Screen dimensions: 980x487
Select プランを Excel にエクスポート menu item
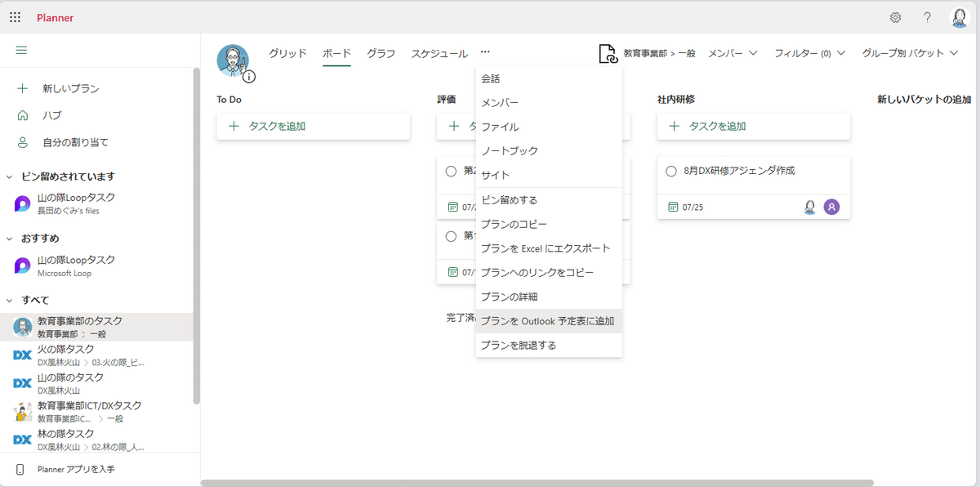[546, 248]
